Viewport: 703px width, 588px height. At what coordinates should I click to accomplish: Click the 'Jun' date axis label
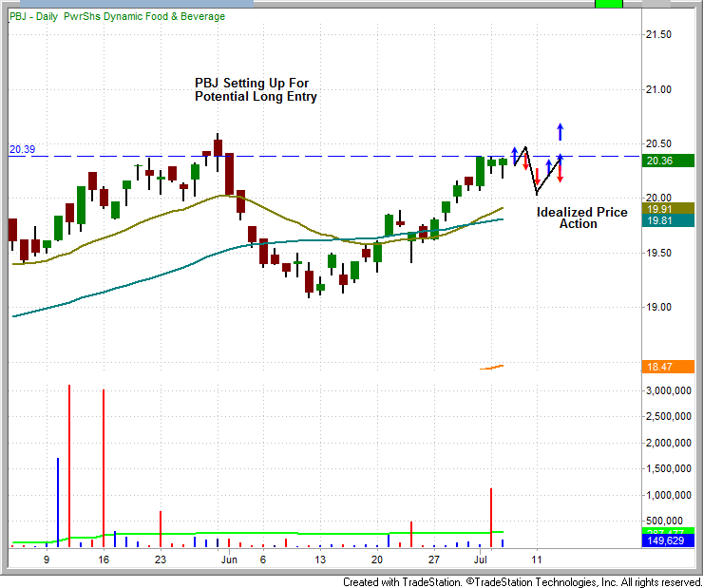click(x=229, y=560)
